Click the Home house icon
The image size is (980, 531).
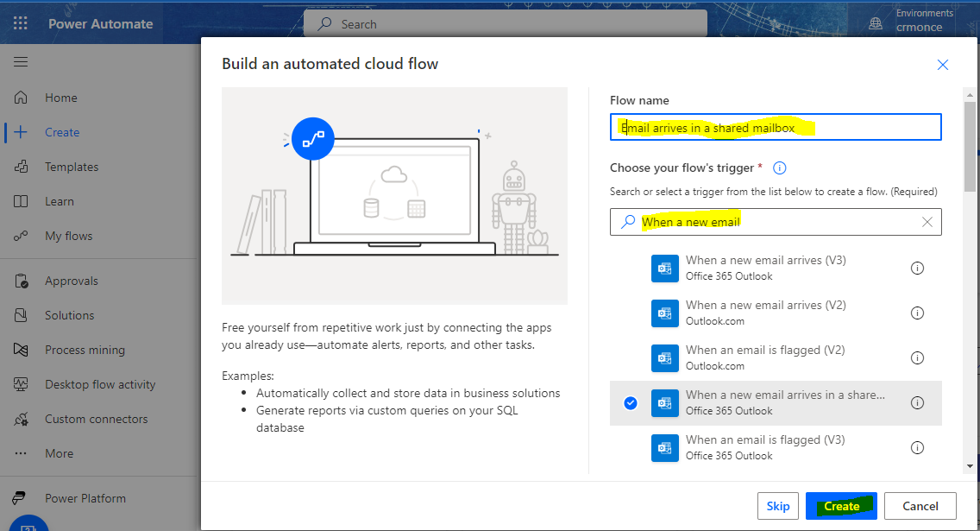tap(21, 98)
